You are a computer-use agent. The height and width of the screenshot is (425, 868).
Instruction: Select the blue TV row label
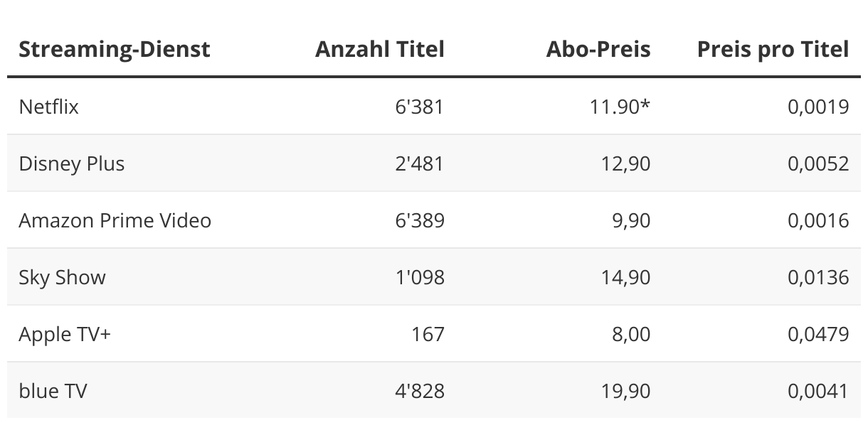(53, 391)
